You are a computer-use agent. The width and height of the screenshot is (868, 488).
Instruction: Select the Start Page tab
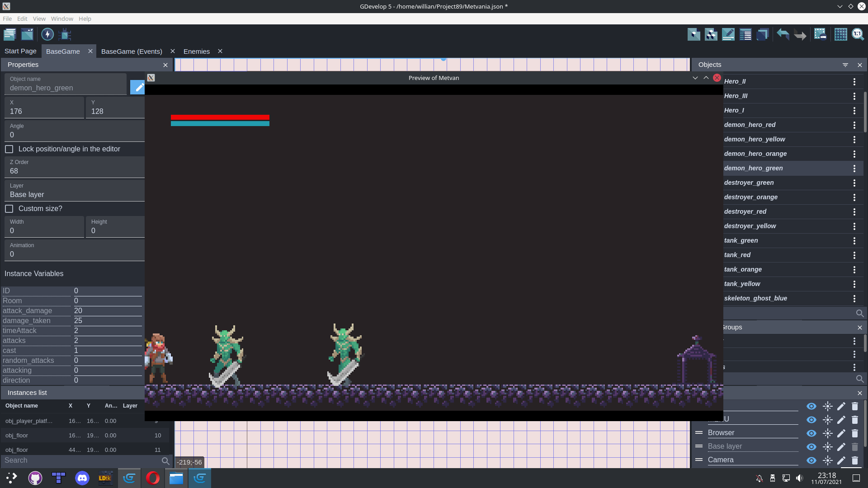pyautogui.click(x=20, y=51)
